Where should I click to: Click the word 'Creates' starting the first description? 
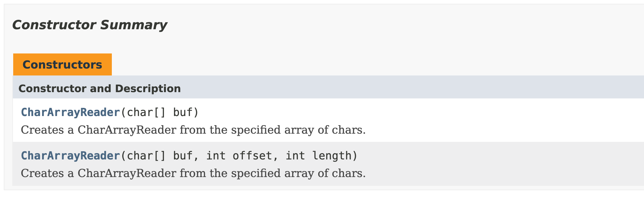pos(42,130)
